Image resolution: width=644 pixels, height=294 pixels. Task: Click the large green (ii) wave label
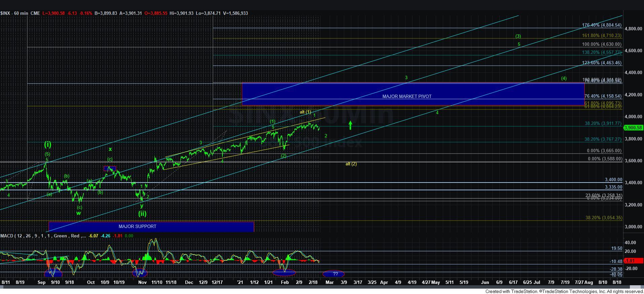pos(142,213)
